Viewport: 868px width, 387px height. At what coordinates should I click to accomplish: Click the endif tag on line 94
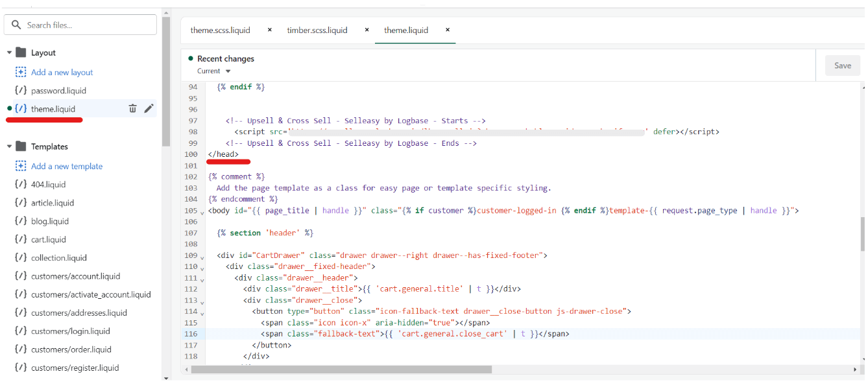point(241,87)
